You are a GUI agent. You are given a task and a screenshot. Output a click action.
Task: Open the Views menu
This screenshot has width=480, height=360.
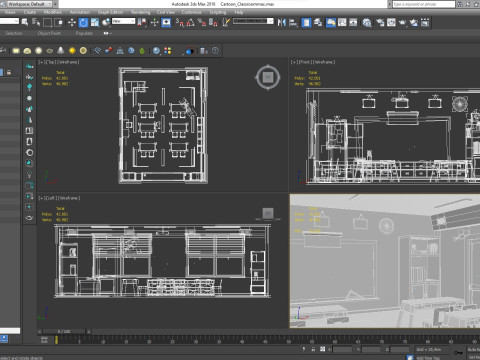click(x=10, y=12)
